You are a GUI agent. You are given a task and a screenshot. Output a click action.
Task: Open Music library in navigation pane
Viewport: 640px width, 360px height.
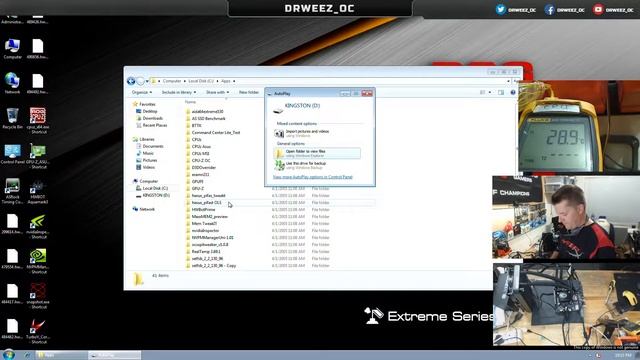[148, 153]
